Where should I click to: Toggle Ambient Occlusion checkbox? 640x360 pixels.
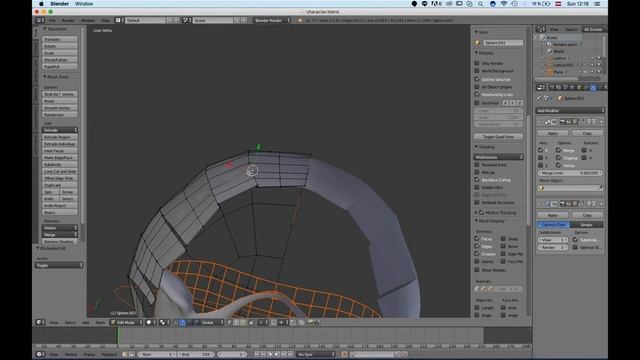(x=477, y=202)
